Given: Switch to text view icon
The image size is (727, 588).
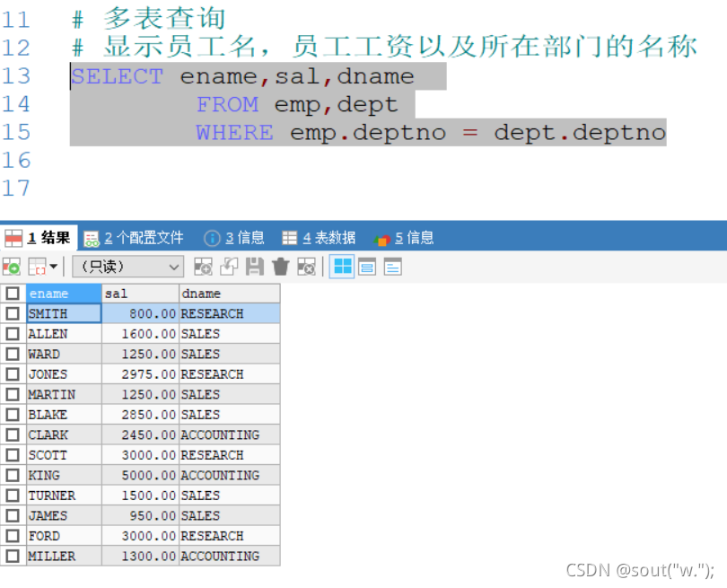Looking at the screenshot, I should pyautogui.click(x=393, y=268).
